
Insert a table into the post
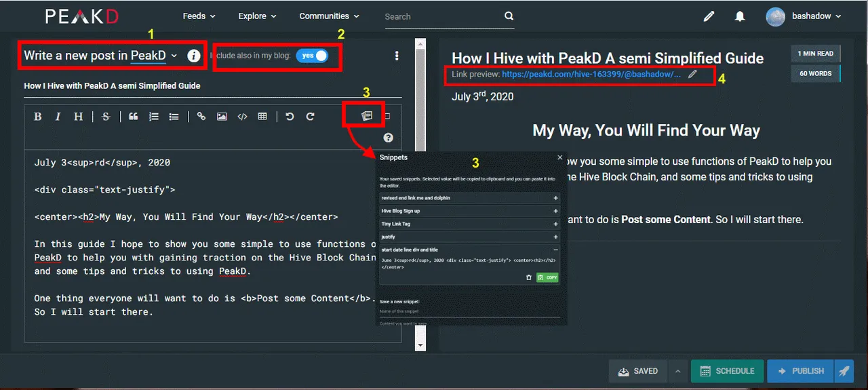[x=262, y=117]
